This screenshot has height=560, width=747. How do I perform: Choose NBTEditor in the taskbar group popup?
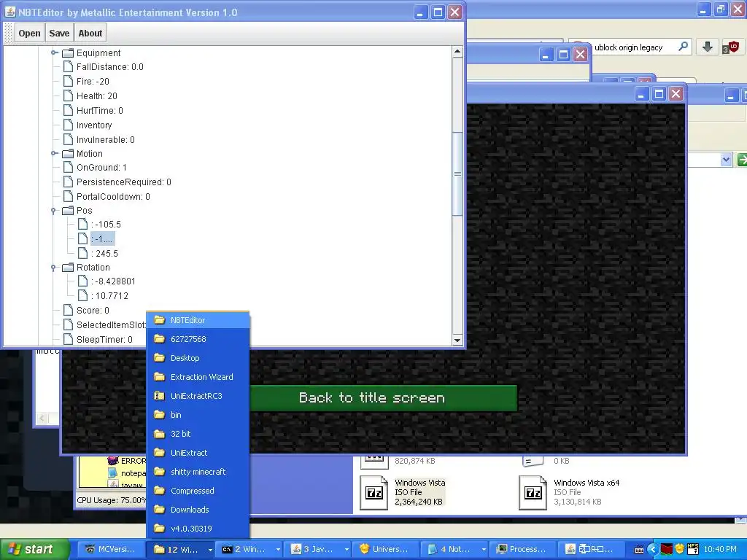click(198, 320)
